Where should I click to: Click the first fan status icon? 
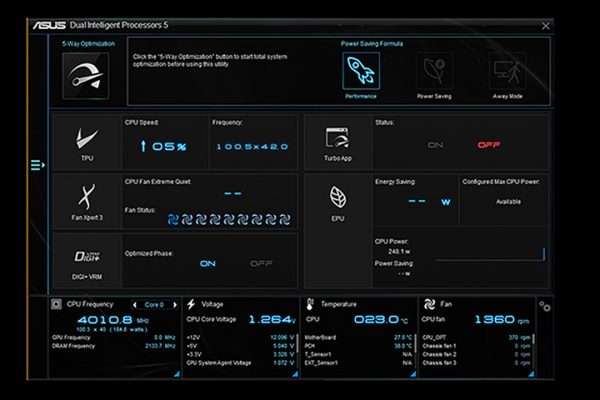173,219
